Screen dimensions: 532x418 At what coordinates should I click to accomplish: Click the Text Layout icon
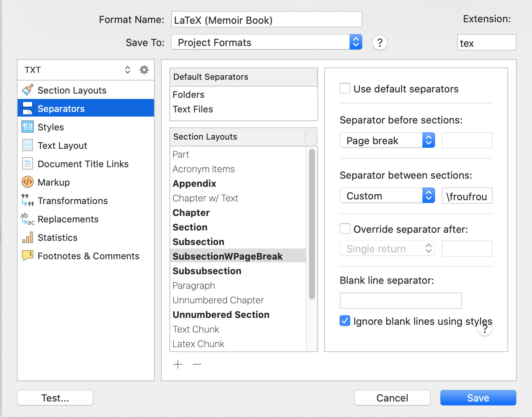pos(28,145)
